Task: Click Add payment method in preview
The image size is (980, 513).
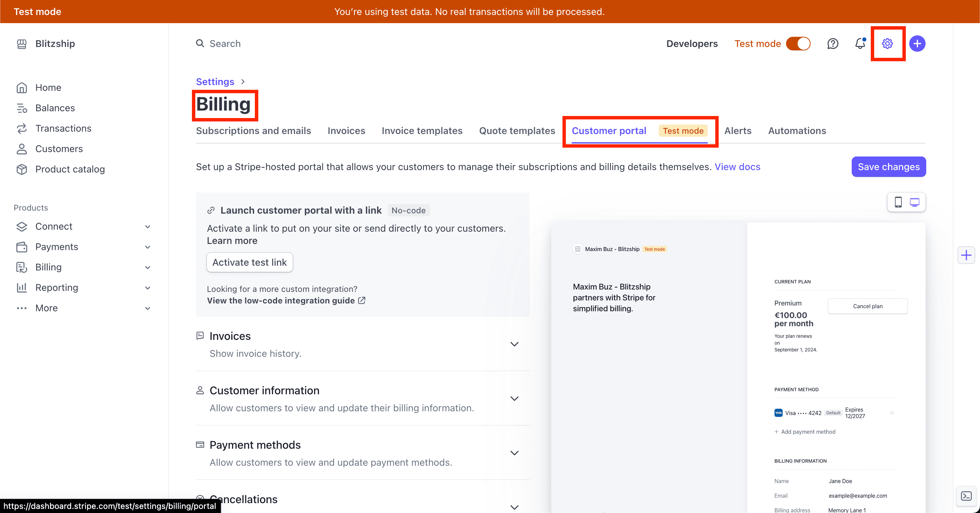Action: click(805, 432)
